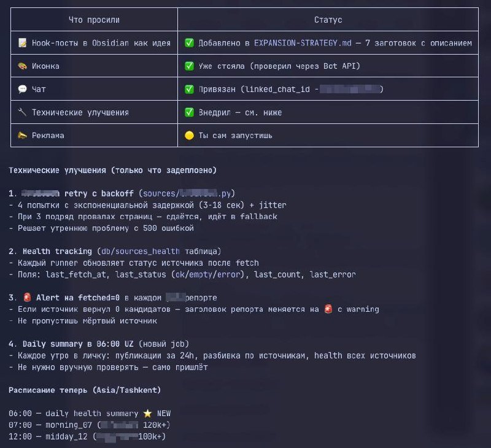
Task: Click the line '4 попытки с экспоненциальной задержкой'
Action: (x=147, y=205)
